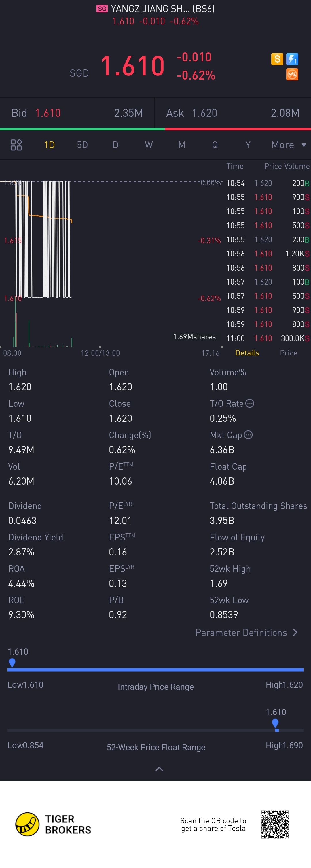Open the More timeframes dropdown
Screen dimensions: 311x868
(x=289, y=145)
